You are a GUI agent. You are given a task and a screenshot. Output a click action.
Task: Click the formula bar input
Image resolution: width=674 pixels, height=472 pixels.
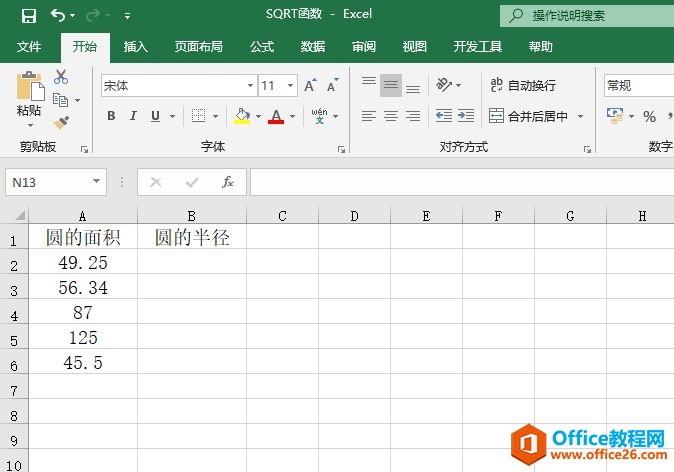click(x=462, y=182)
